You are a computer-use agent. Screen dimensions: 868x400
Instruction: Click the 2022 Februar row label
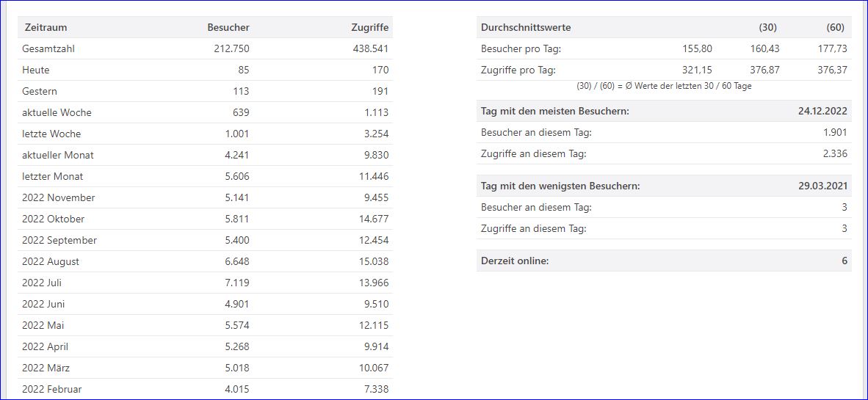(x=52, y=389)
